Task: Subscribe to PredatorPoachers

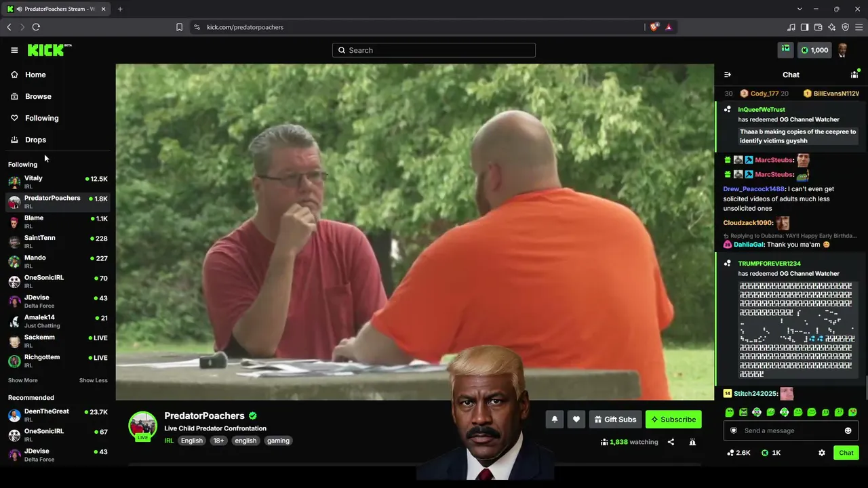Action: click(x=673, y=420)
